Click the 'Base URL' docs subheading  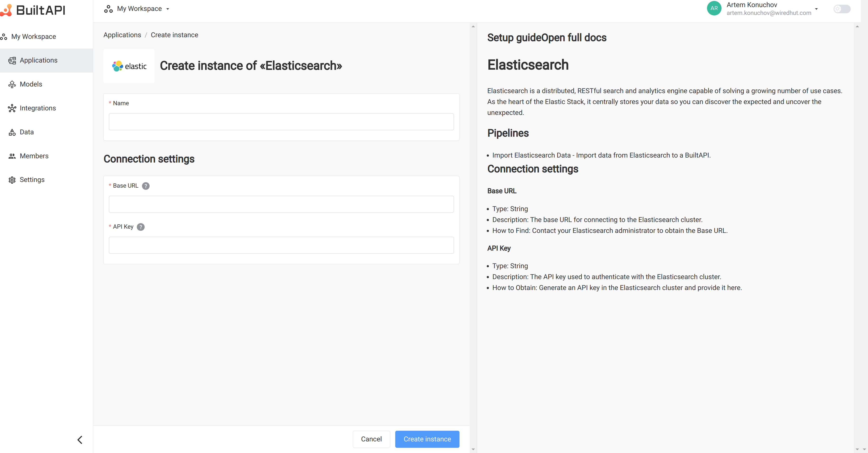(x=502, y=191)
